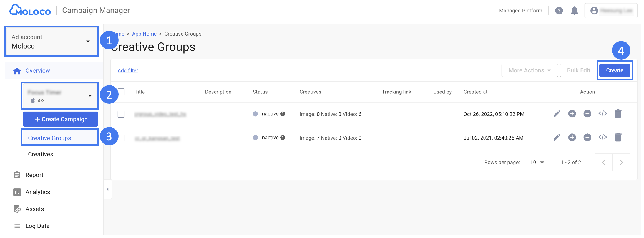This screenshot has width=644, height=238.
Task: Open the Assets section
Action: click(x=35, y=209)
